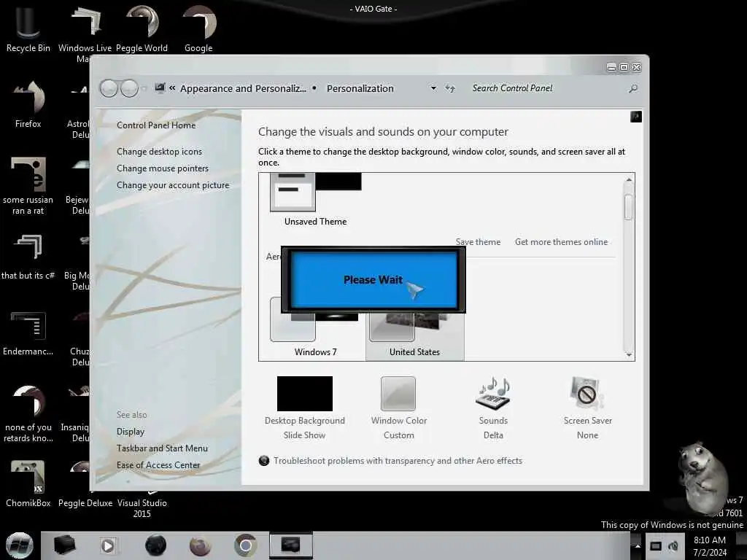Click Save theme link
The image size is (747, 560).
(478, 242)
